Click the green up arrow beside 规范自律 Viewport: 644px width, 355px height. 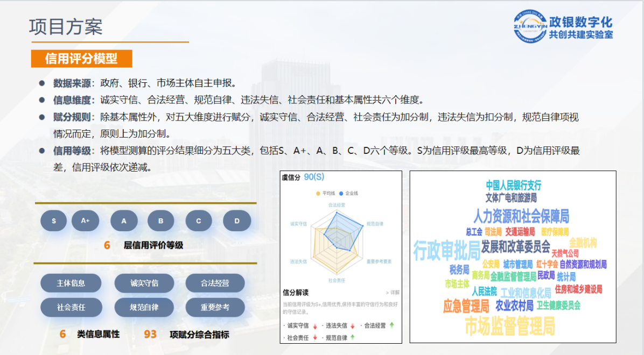(x=352, y=337)
